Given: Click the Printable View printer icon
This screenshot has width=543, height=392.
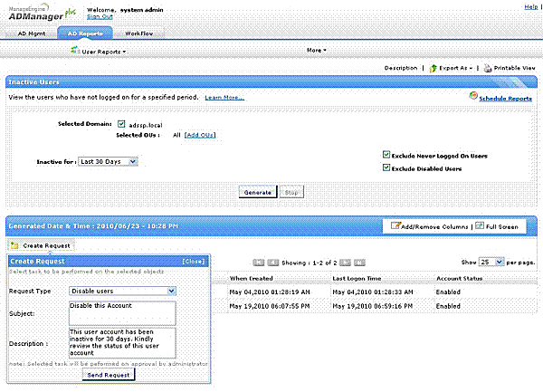Looking at the screenshot, I should 487,68.
